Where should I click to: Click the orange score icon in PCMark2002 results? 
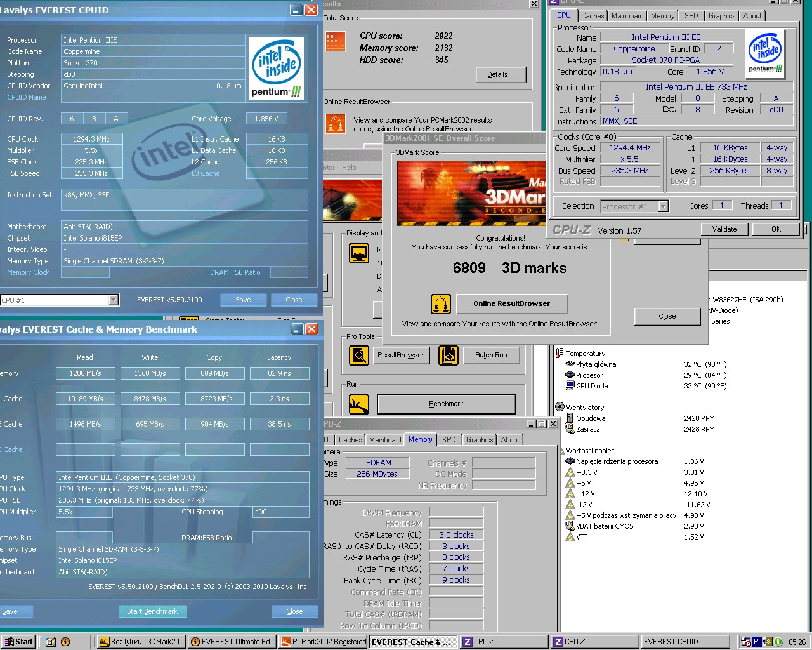point(335,41)
